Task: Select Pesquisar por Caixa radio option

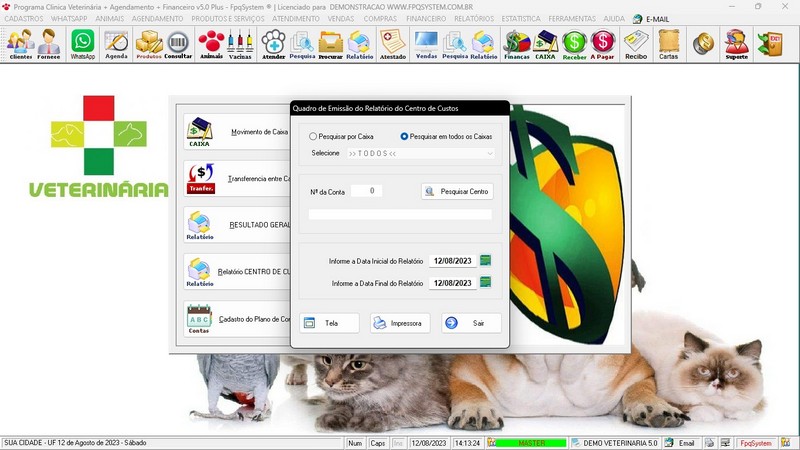Action: (x=341, y=137)
